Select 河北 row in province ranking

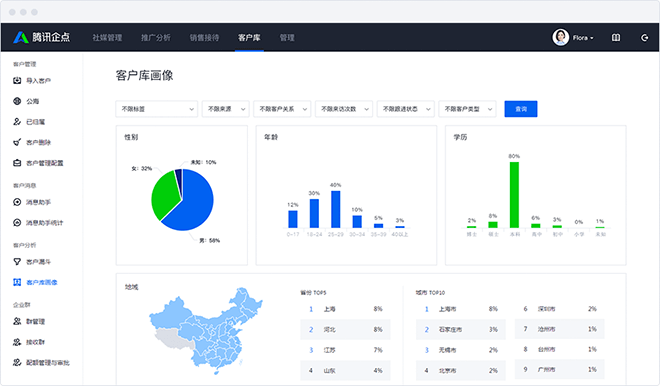345,330
